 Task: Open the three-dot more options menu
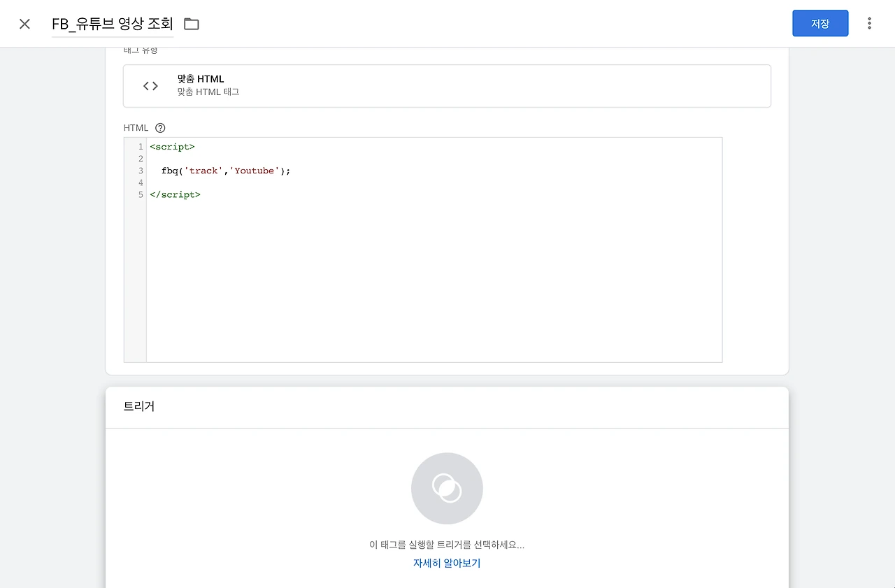tap(870, 23)
